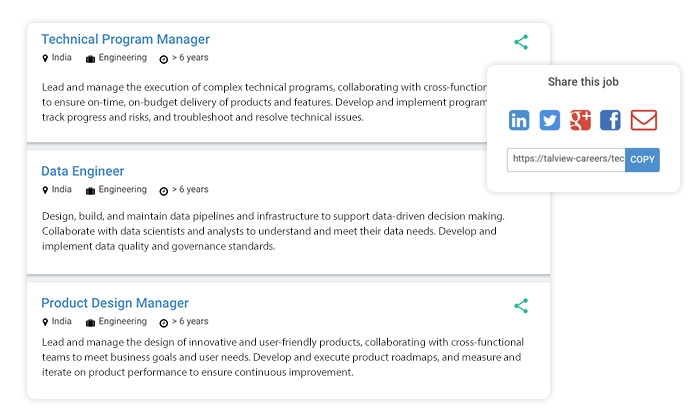Image resolution: width=700 pixels, height=417 pixels.
Task: Open the Product Design Manager job title
Action: coord(115,303)
